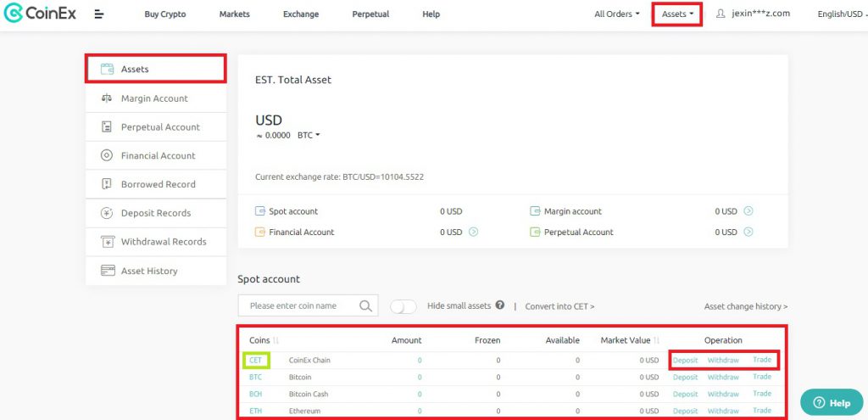Open the Perpetual menu item
Screen dimensions: 868x420
pos(370,14)
